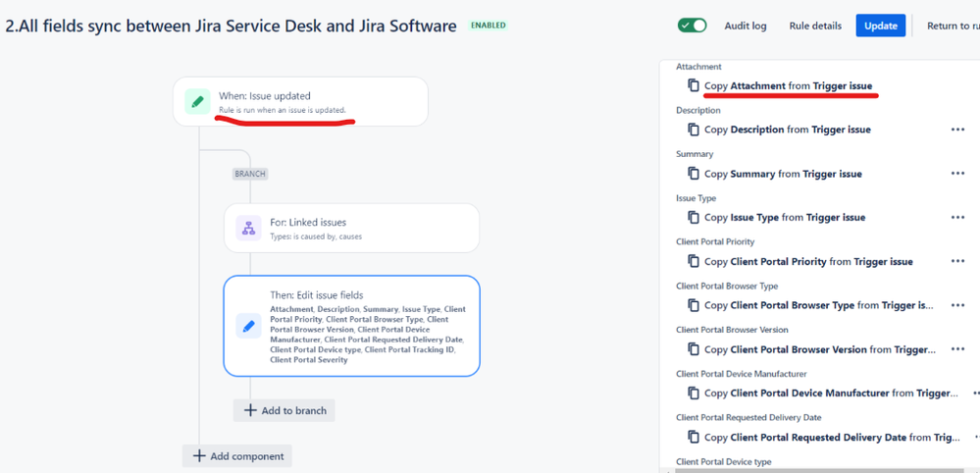980x473 pixels.
Task: Open more options for Issue Type field
Action: (957, 218)
